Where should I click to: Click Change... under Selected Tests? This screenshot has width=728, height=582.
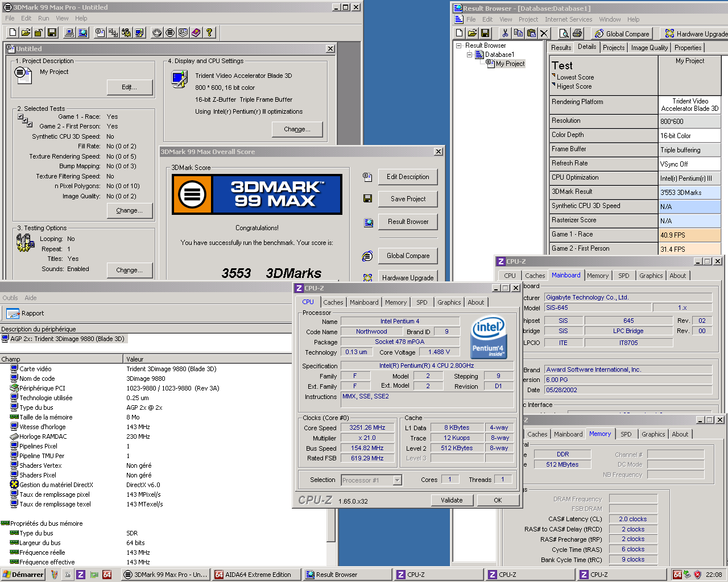pyautogui.click(x=130, y=210)
